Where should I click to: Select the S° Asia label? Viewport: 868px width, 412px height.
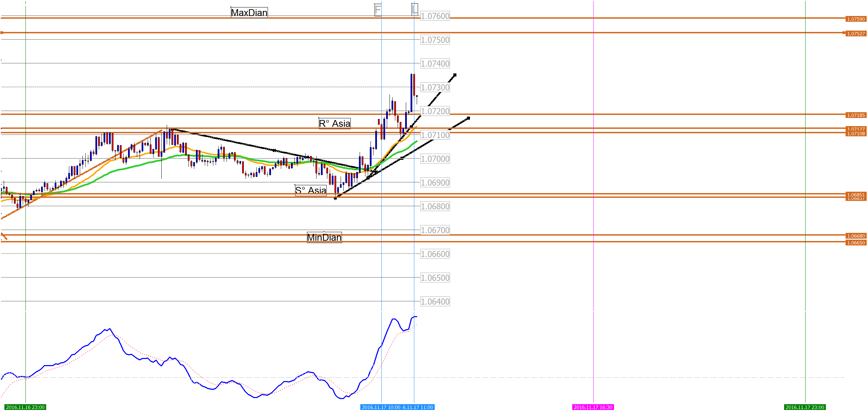pyautogui.click(x=310, y=190)
